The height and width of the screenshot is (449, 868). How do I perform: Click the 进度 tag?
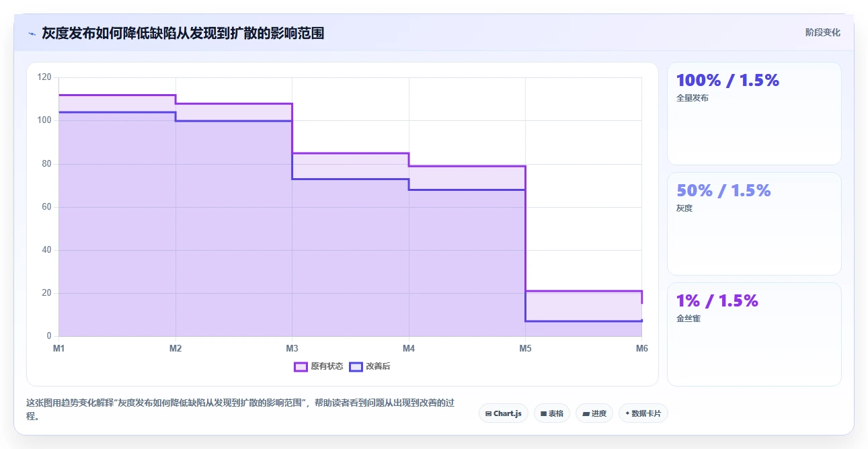coord(594,413)
